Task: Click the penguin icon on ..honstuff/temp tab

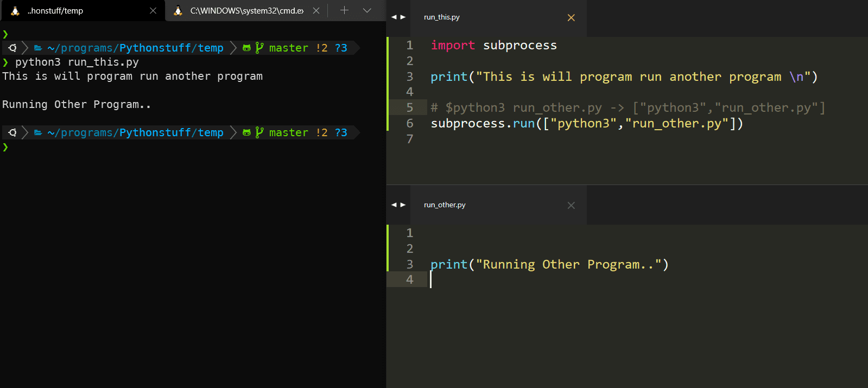Action: coord(15,11)
